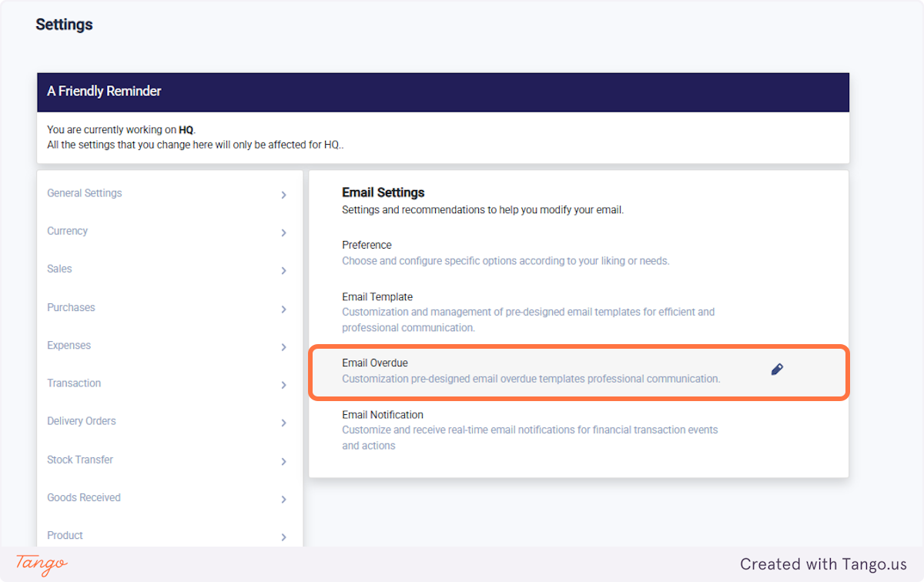Screen dimensions: 924x582
Task: Expand the General Settings chevron
Action: [283, 195]
